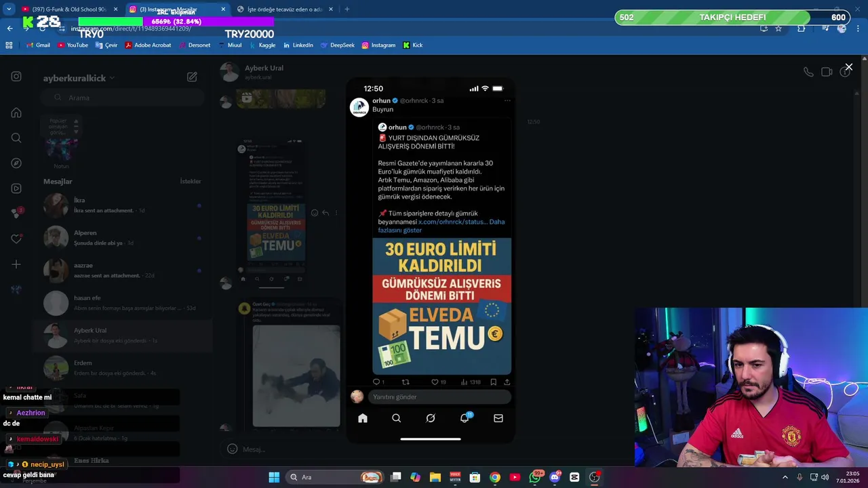
Task: Open the Alperen conversation
Action: [122, 237]
